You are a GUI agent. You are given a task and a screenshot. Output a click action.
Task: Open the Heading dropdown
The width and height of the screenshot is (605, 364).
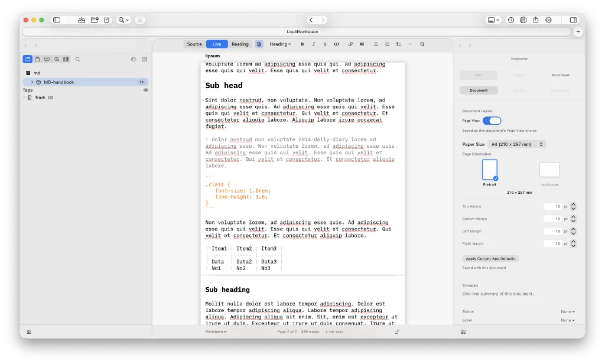280,44
